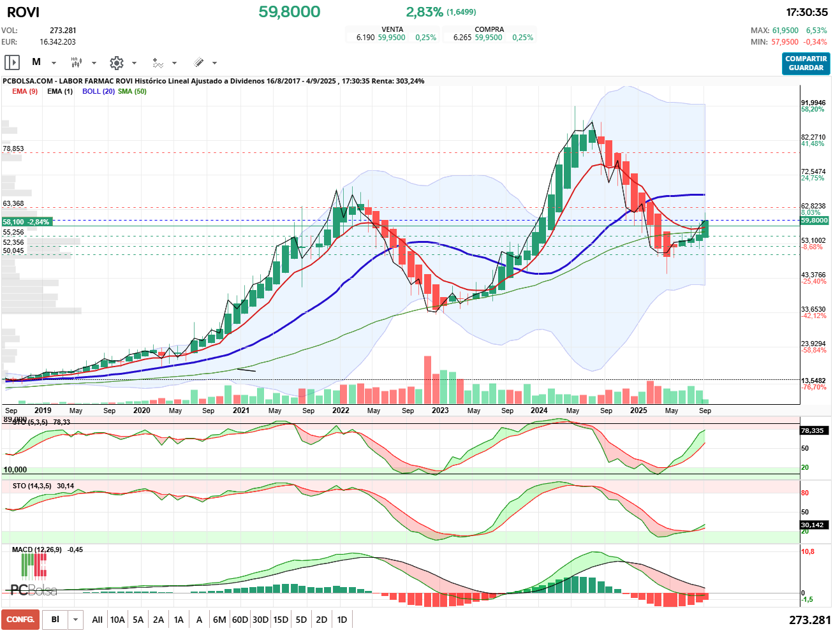Click the MACD (12,26,9) indicator label
The height and width of the screenshot is (633, 840).
(37, 549)
